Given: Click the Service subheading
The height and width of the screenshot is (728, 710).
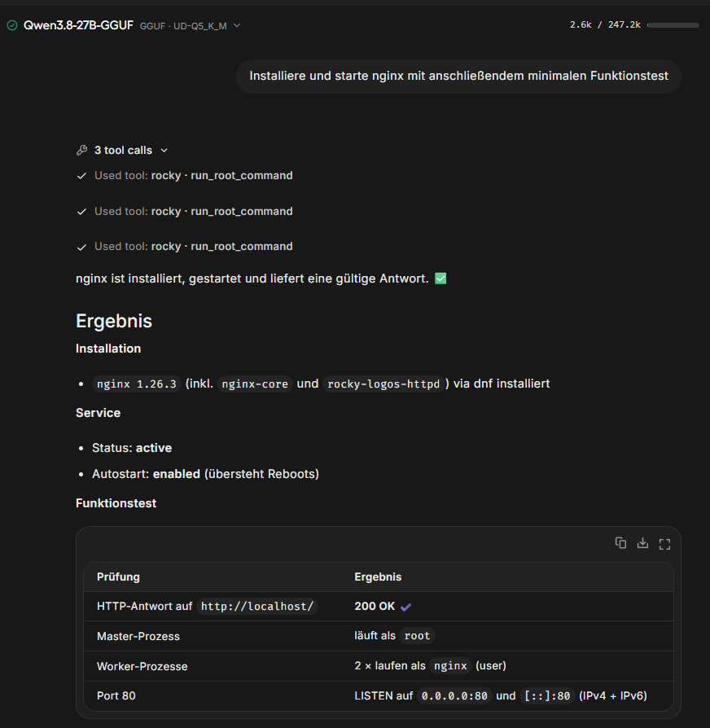Looking at the screenshot, I should [98, 413].
